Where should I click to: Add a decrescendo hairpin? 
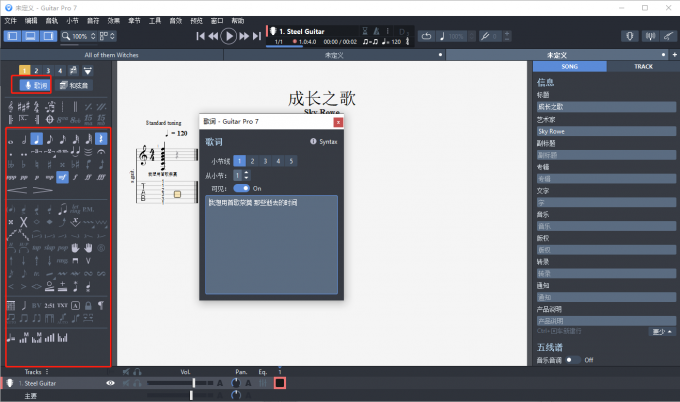[42, 190]
